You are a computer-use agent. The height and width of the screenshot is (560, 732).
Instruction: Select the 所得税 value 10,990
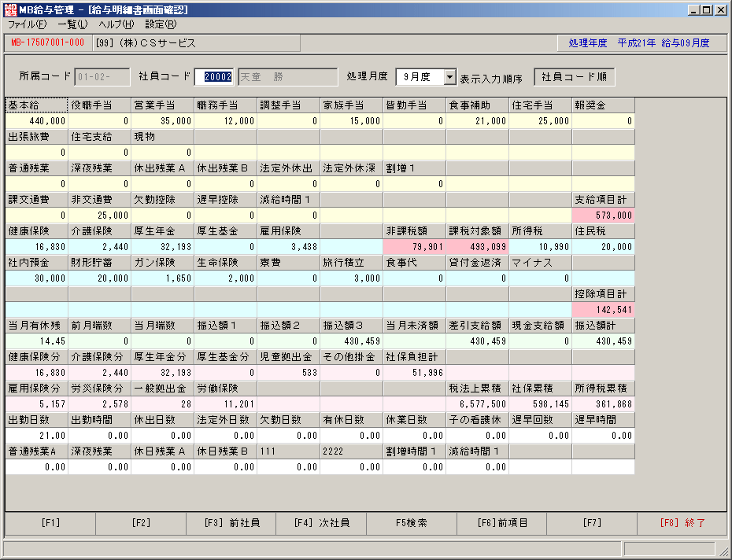[x=541, y=247]
